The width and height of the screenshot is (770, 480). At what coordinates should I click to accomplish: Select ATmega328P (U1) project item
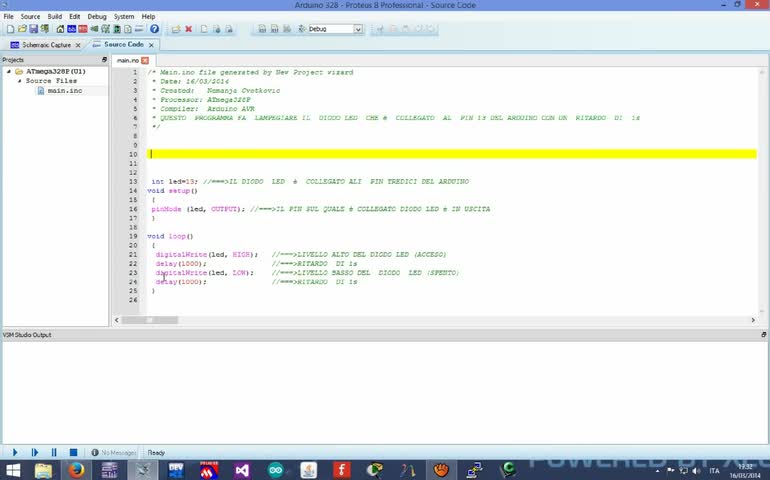coord(55,71)
